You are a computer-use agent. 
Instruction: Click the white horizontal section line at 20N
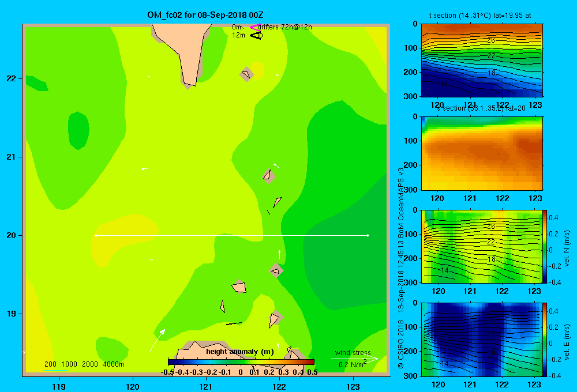[232, 235]
